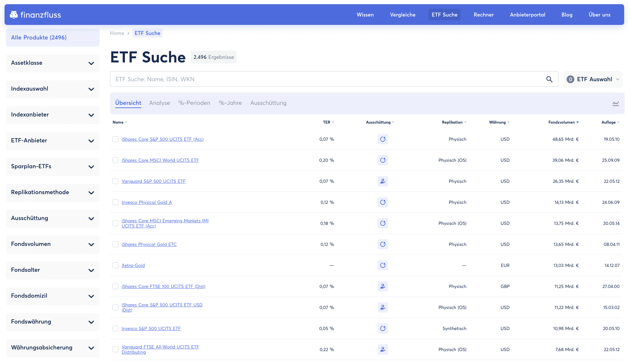The height and width of the screenshot is (364, 630).
Task: Click the accumulating icon for Invesco Physical Gold A
Action: click(383, 202)
